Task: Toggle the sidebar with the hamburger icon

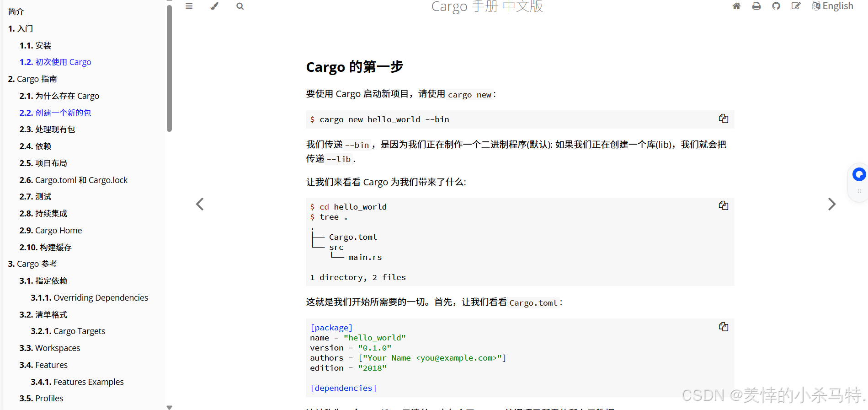Action: 189,6
